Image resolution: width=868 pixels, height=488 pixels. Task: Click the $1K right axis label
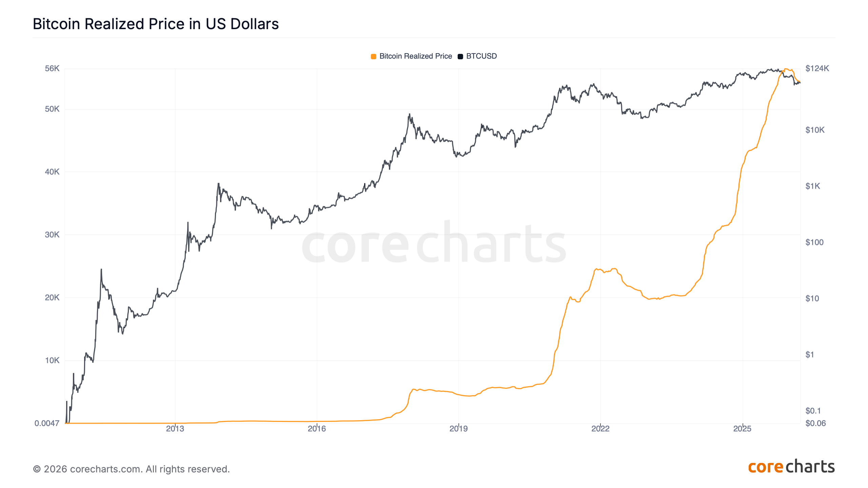812,186
